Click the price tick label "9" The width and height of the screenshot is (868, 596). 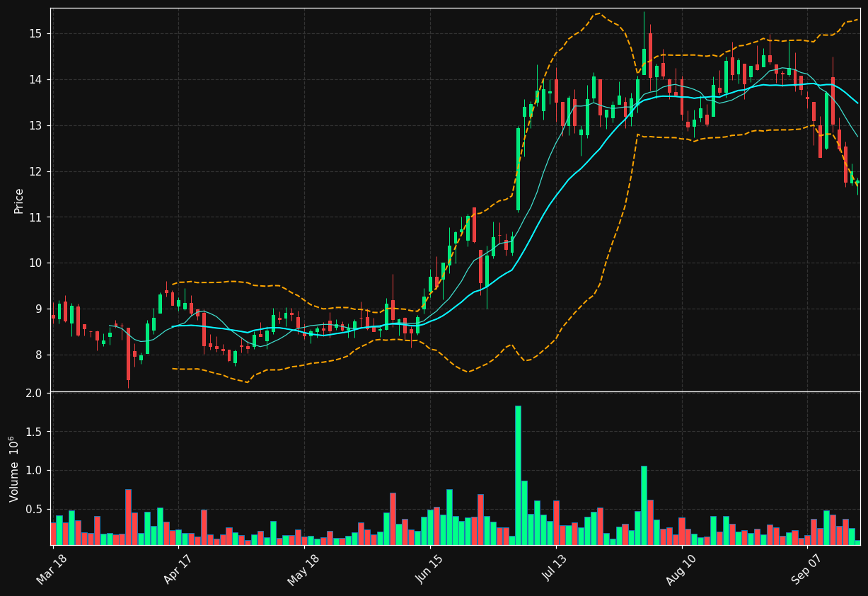click(39, 309)
